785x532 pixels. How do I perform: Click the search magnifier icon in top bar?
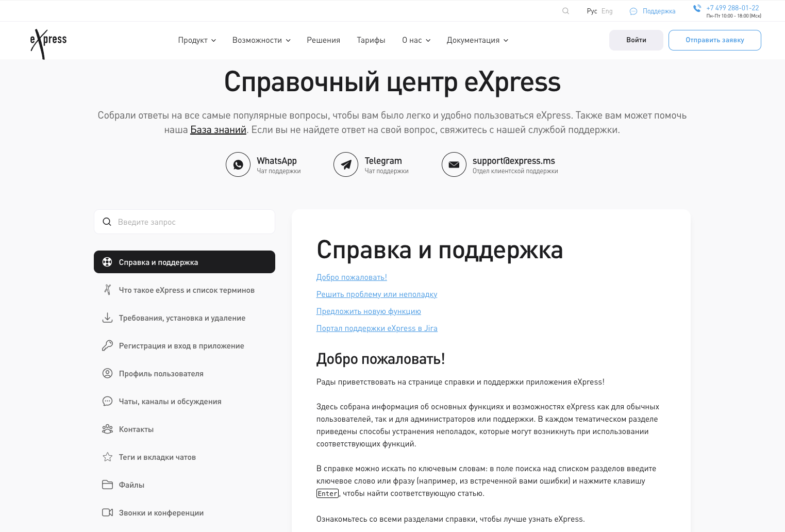point(565,11)
